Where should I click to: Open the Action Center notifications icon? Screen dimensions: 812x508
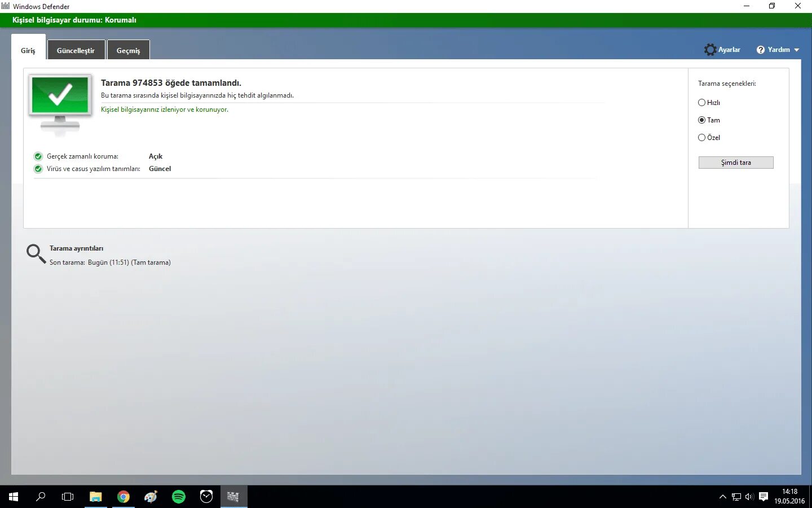click(764, 497)
